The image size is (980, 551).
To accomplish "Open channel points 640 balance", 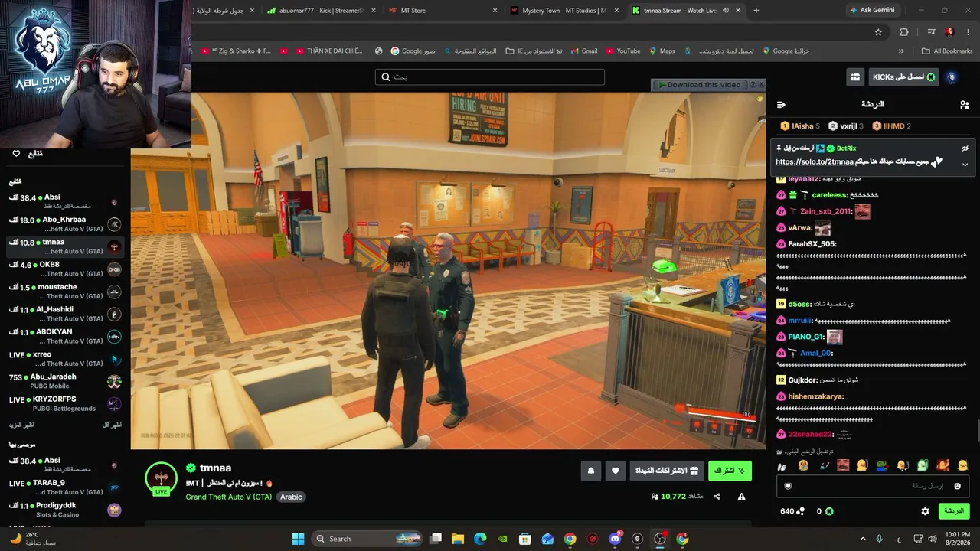I will point(792,511).
